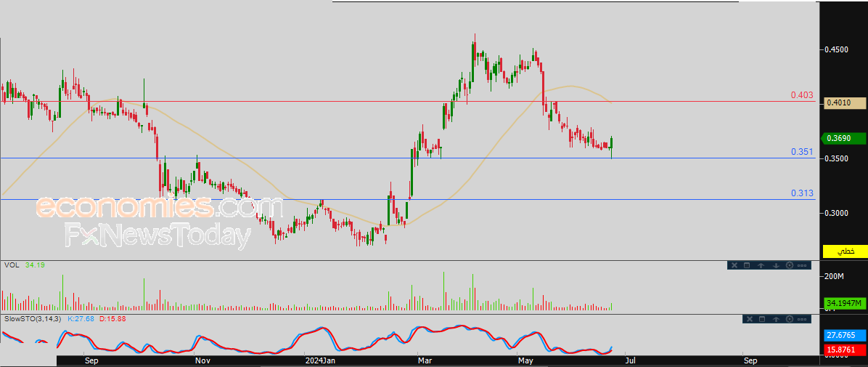Select the 0.313 support line label

point(802,193)
